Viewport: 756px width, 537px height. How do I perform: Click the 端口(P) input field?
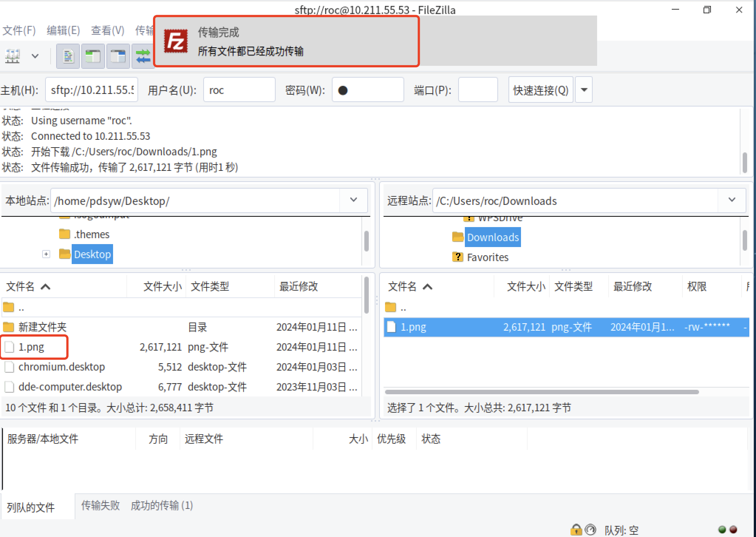click(478, 90)
